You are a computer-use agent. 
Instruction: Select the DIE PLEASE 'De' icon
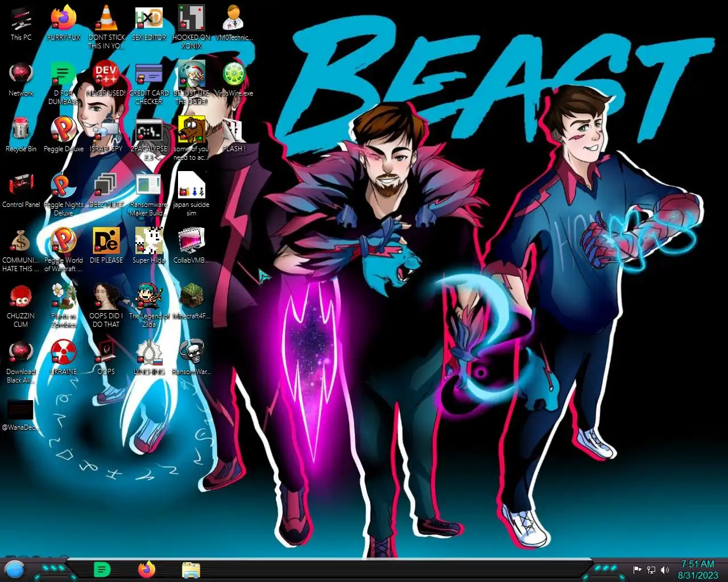(x=106, y=247)
